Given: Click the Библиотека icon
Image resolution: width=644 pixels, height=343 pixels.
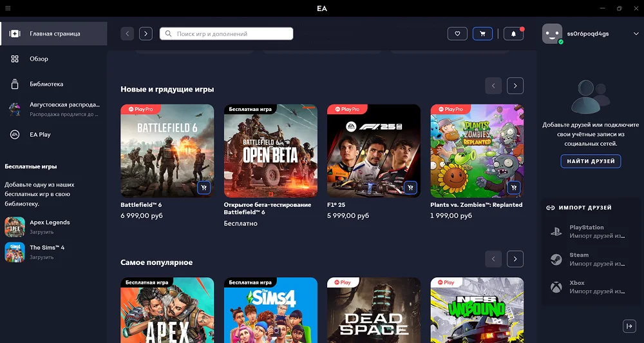Looking at the screenshot, I should [x=15, y=84].
